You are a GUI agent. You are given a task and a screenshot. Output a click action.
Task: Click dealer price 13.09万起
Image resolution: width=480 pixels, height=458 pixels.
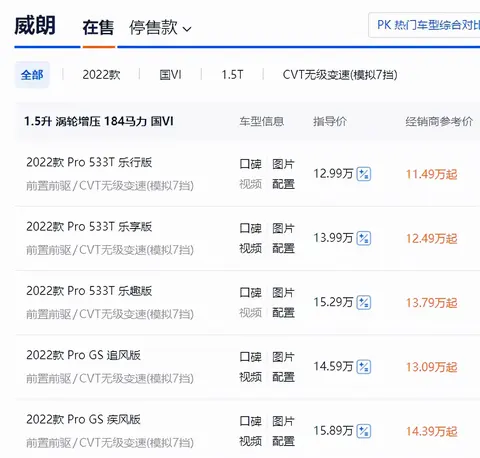pyautogui.click(x=431, y=367)
